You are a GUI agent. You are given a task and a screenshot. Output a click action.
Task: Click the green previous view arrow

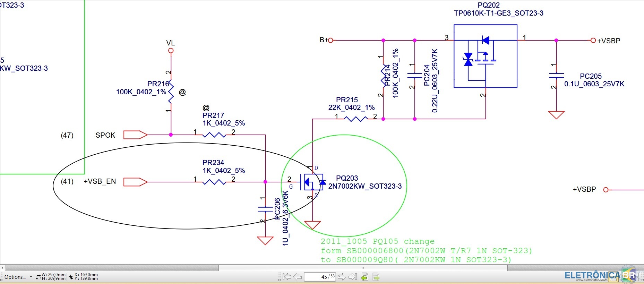[x=364, y=277]
